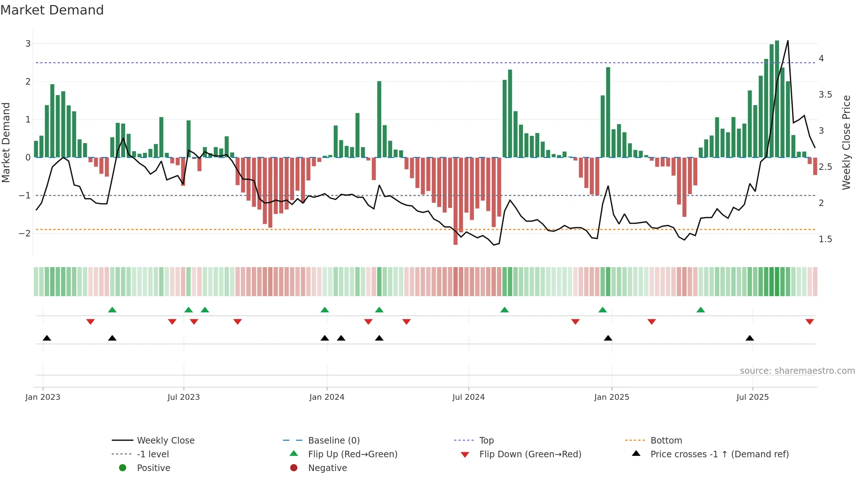Screen dimensions: 868x488
Task: Click the black price-cross marker before Jul 2025
Action: 750,338
